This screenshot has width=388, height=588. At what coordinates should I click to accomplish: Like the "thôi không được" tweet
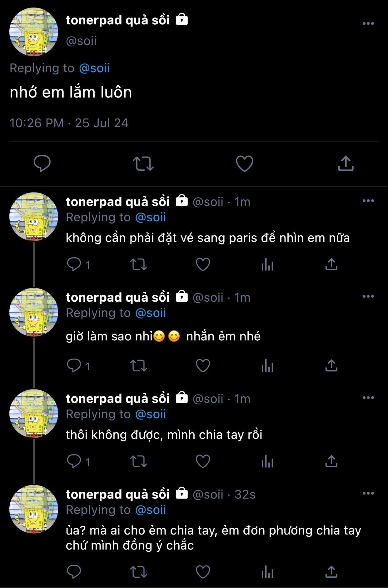[203, 461]
